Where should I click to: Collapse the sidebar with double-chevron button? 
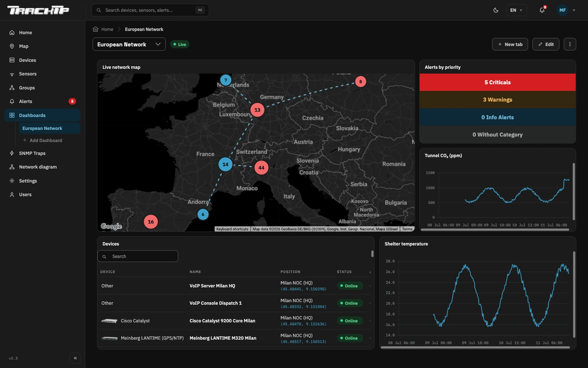[x=75, y=358]
